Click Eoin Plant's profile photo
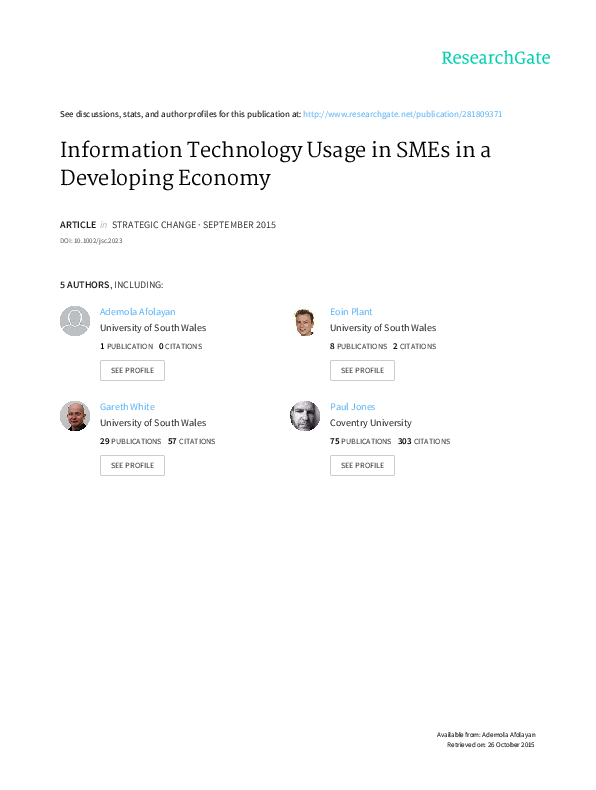 (x=305, y=321)
